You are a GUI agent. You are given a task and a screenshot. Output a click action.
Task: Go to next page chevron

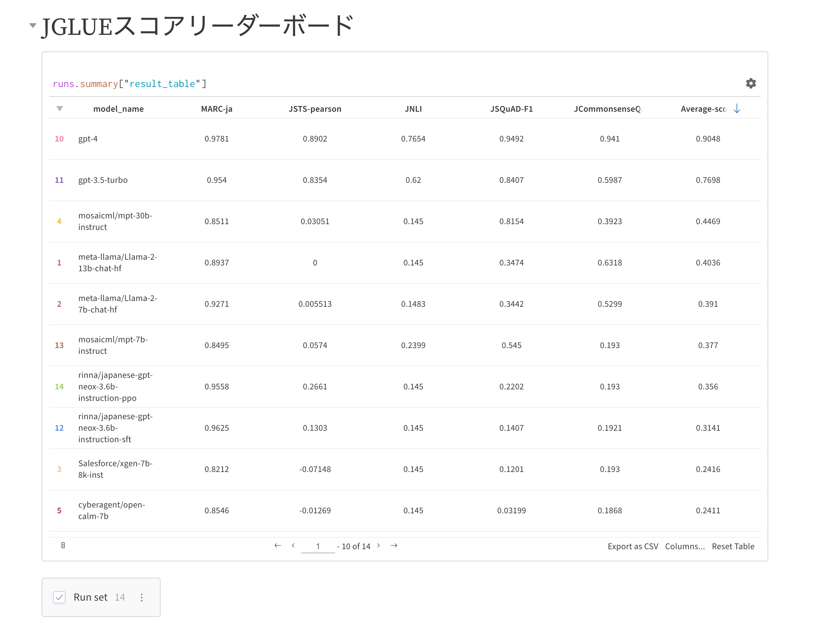379,545
